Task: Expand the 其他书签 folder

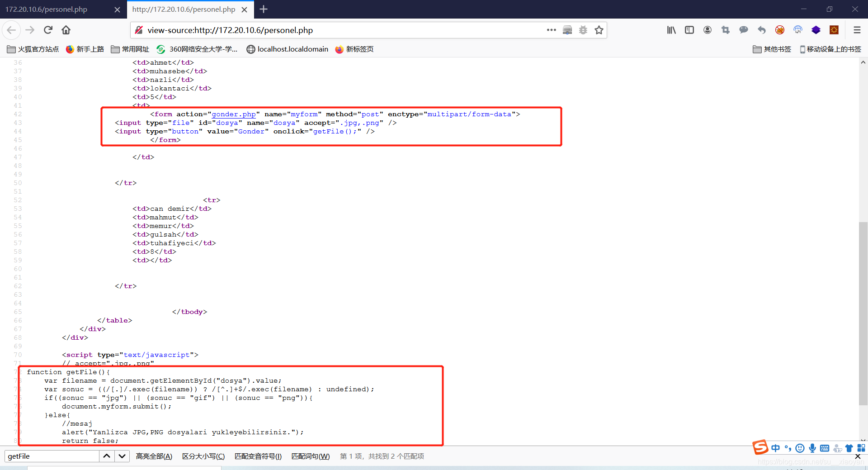Action: (x=772, y=49)
